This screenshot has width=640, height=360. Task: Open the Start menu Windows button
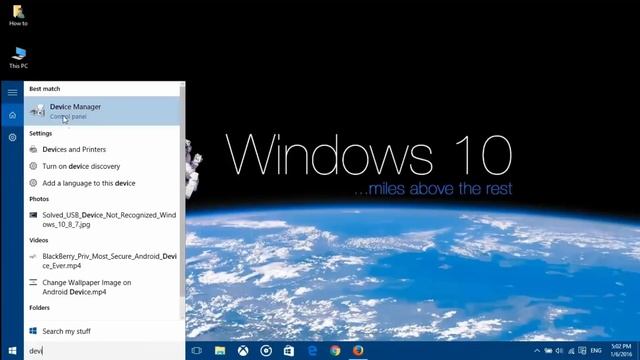(x=12, y=351)
